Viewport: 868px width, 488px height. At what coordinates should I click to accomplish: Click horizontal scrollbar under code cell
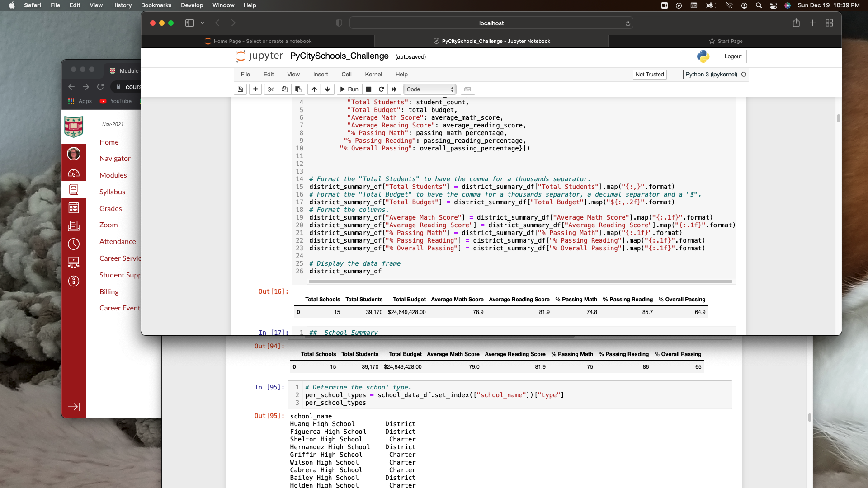520,282
